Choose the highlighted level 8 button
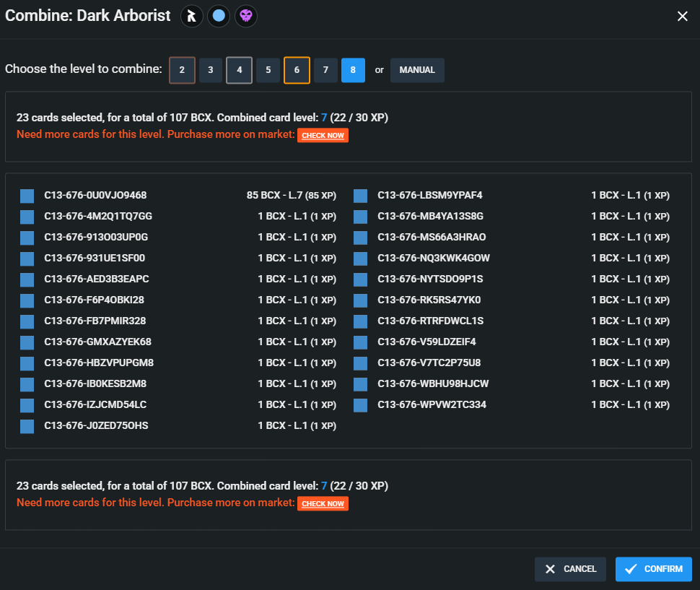The image size is (700, 590). point(353,70)
